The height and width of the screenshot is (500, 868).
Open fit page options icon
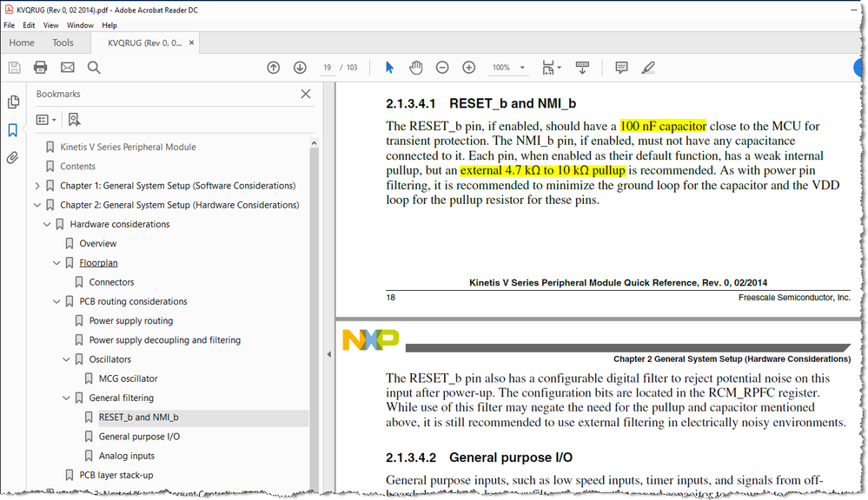551,68
